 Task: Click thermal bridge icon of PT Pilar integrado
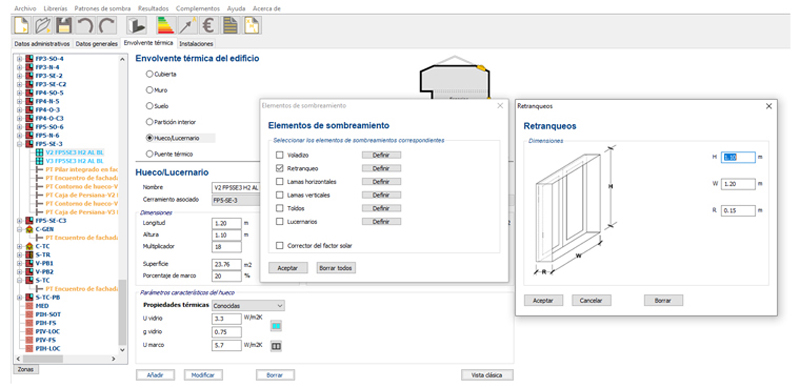tap(39, 169)
